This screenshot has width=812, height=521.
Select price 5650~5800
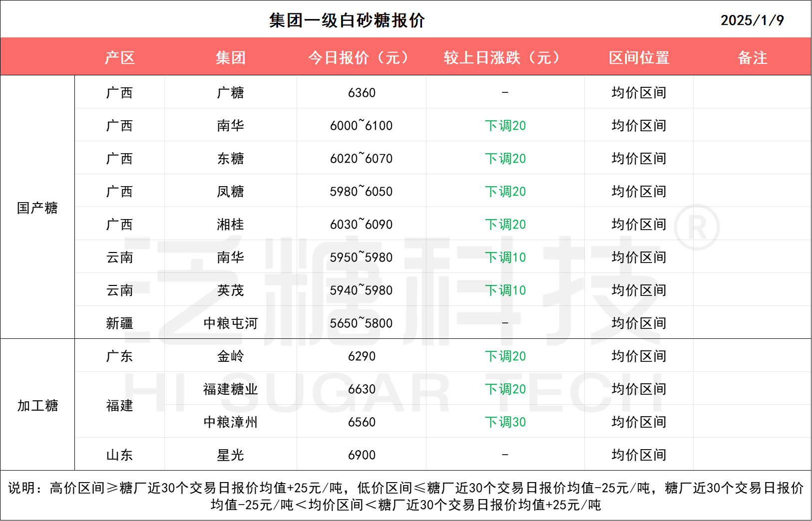click(x=362, y=323)
